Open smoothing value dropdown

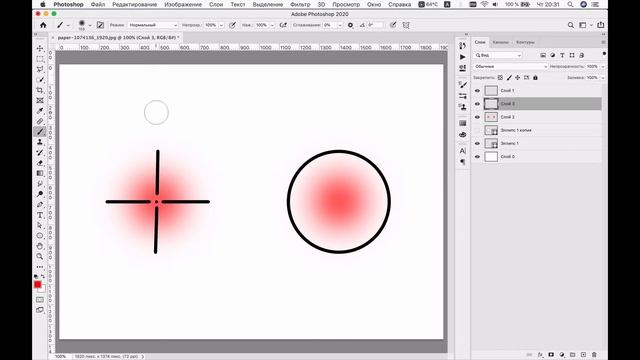tap(339, 25)
